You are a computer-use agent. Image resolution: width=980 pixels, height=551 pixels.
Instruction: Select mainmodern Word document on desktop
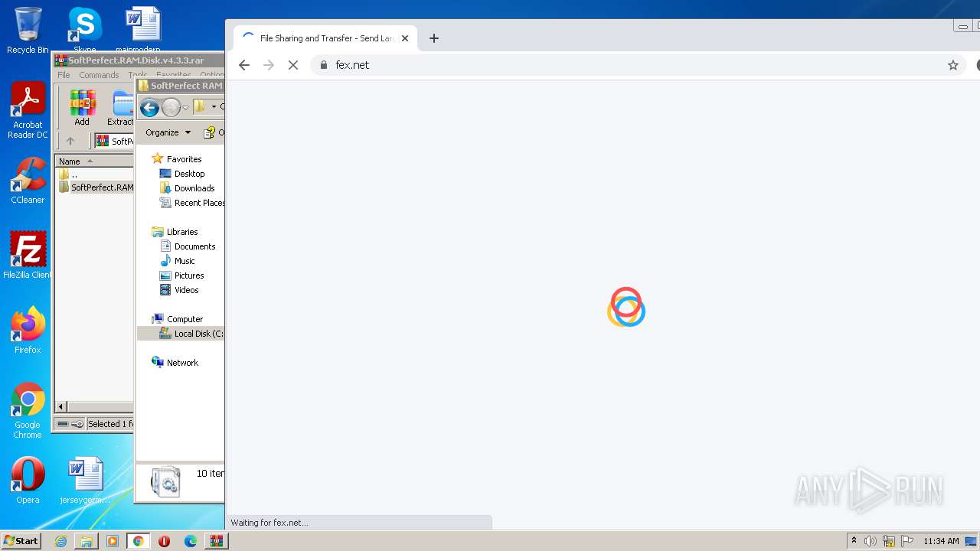[x=142, y=29]
